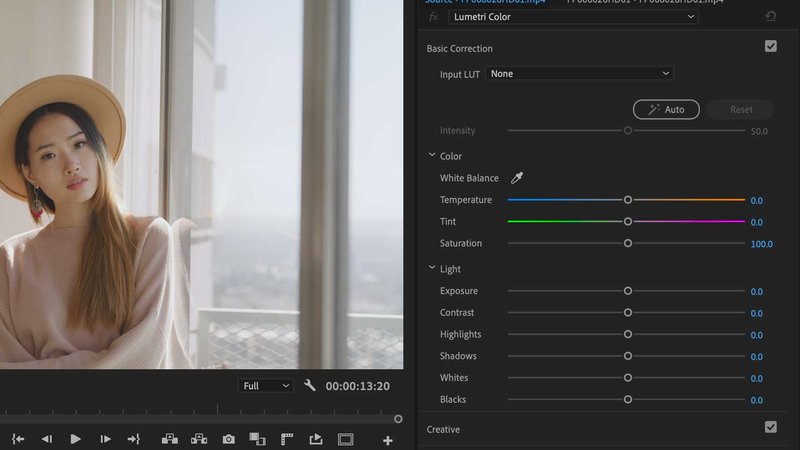Image resolution: width=800 pixels, height=450 pixels.
Task: Click the Overwrite edit icon
Action: pyautogui.click(x=199, y=439)
